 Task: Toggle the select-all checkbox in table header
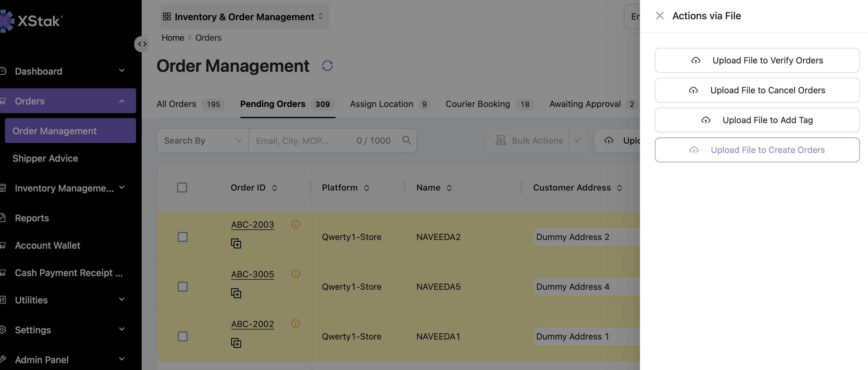(x=182, y=187)
